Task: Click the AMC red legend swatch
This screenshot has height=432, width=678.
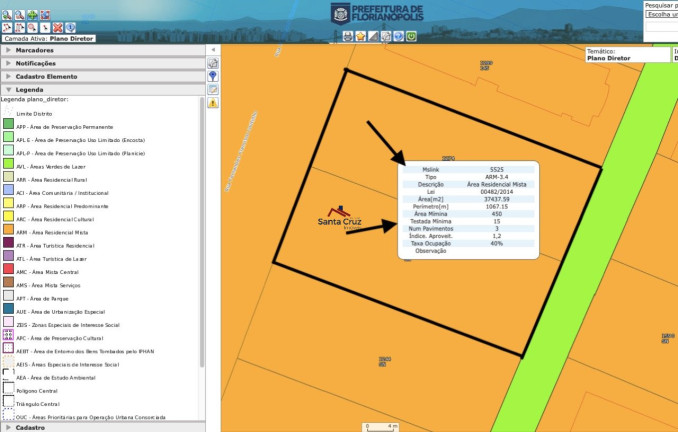Action: (x=8, y=269)
